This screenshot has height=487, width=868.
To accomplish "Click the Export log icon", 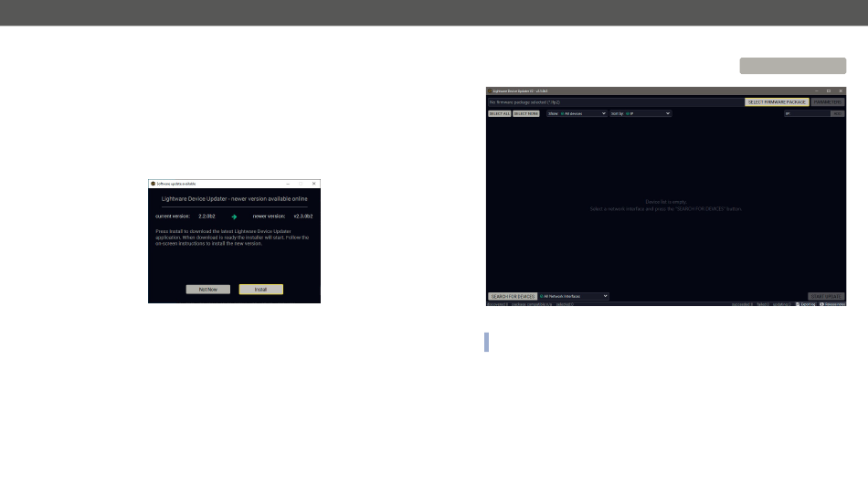I will click(x=798, y=304).
